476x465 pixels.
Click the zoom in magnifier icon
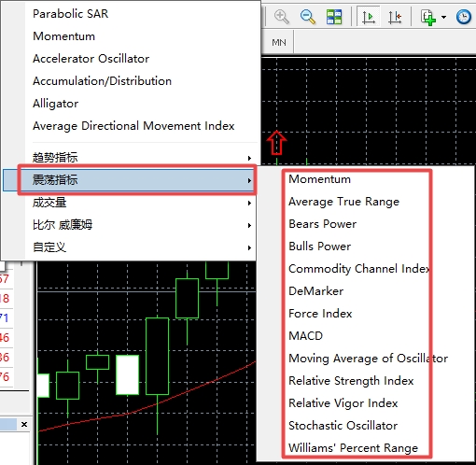pos(282,17)
